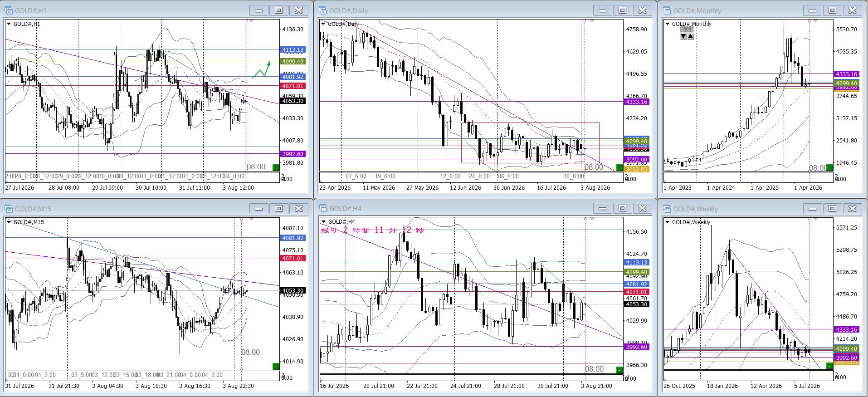Click the GOLD#,H4 window title icon
Image resolution: width=868 pixels, height=397 pixels.
point(323,208)
